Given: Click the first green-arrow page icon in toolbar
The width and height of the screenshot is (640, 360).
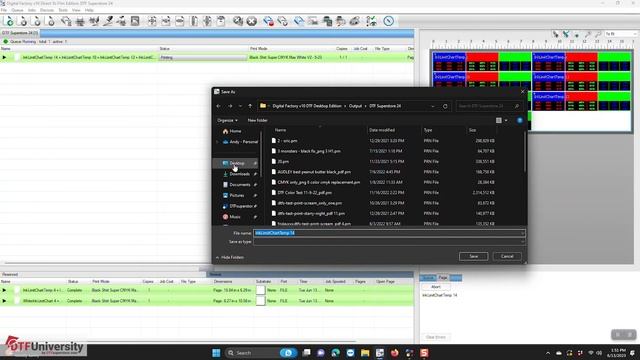Looking at the screenshot, I should pyautogui.click(x=9, y=21).
